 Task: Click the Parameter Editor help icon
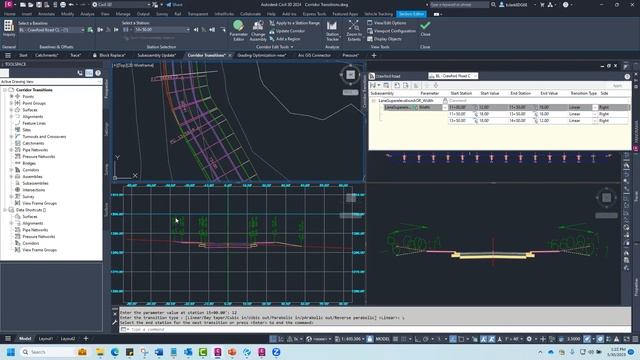pos(627,76)
